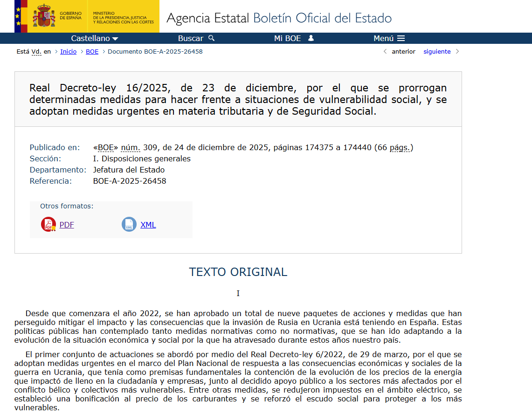This screenshot has height=414, width=532.
Task: Click the blue XML file icon
Action: pos(129,224)
